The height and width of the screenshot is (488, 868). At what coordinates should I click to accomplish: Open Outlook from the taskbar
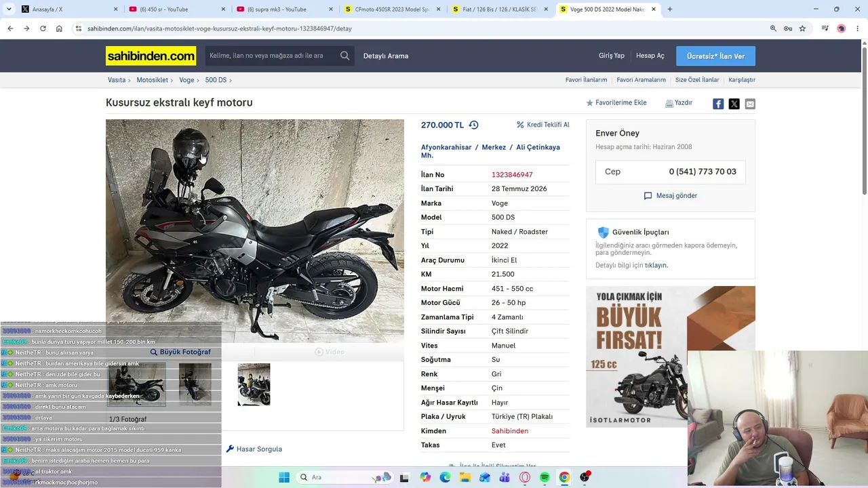click(485, 477)
